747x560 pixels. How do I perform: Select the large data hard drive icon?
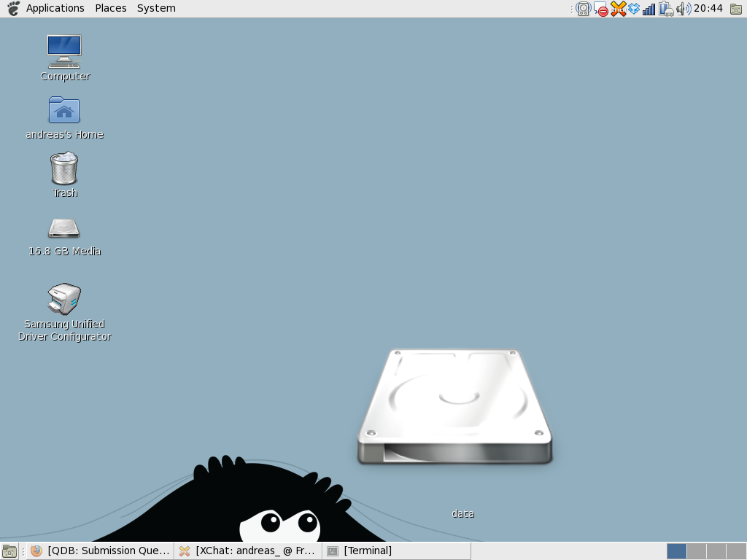(454, 407)
